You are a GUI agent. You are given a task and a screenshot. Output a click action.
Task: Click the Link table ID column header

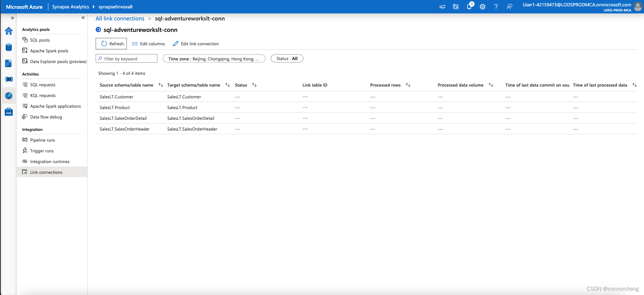(x=315, y=85)
